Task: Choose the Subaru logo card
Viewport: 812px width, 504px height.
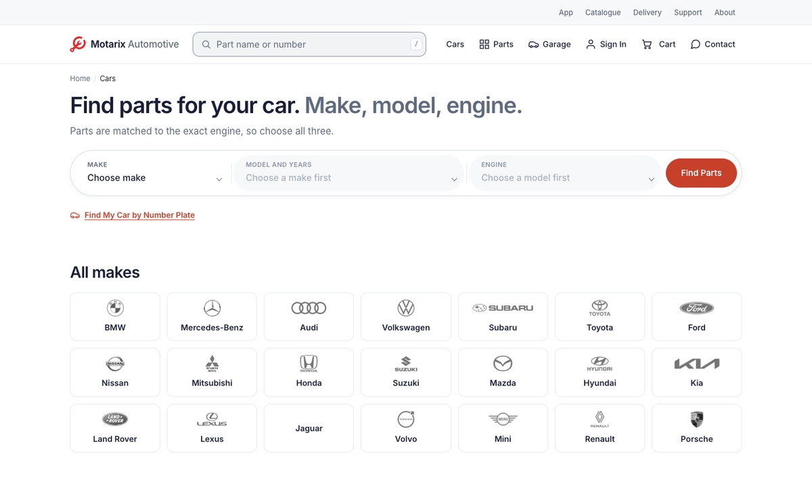Action: coord(503,317)
